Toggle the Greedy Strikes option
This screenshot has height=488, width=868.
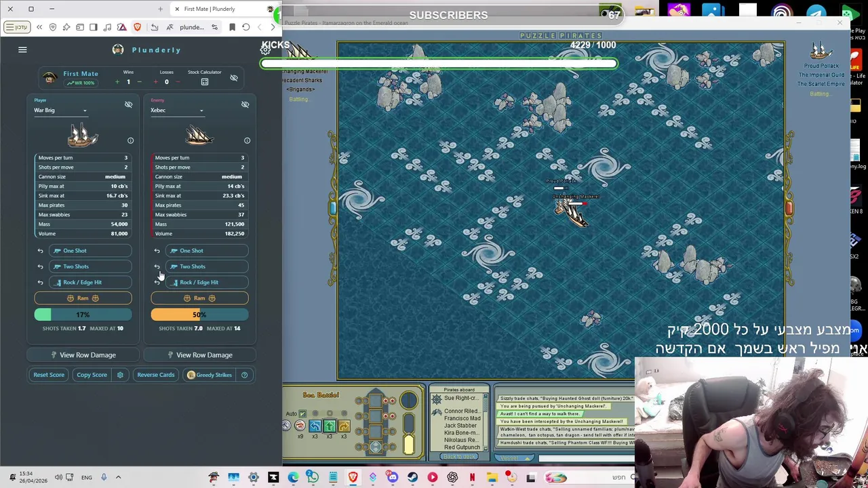point(210,375)
